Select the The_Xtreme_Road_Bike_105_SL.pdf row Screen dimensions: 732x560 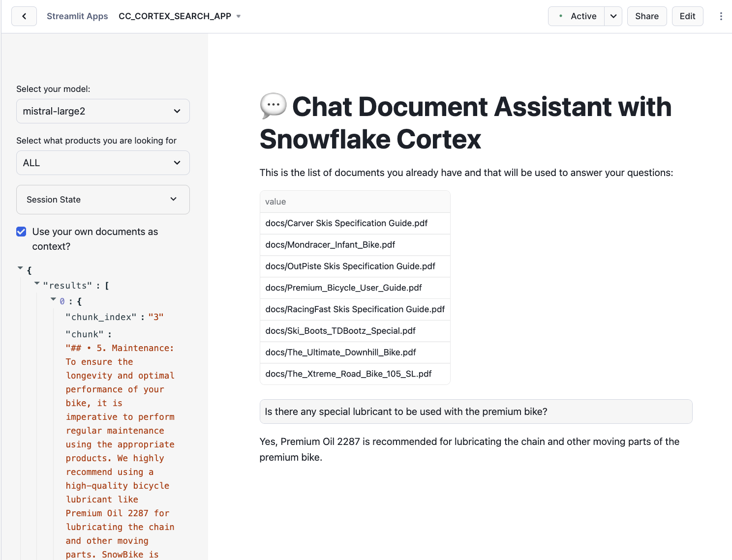point(355,374)
